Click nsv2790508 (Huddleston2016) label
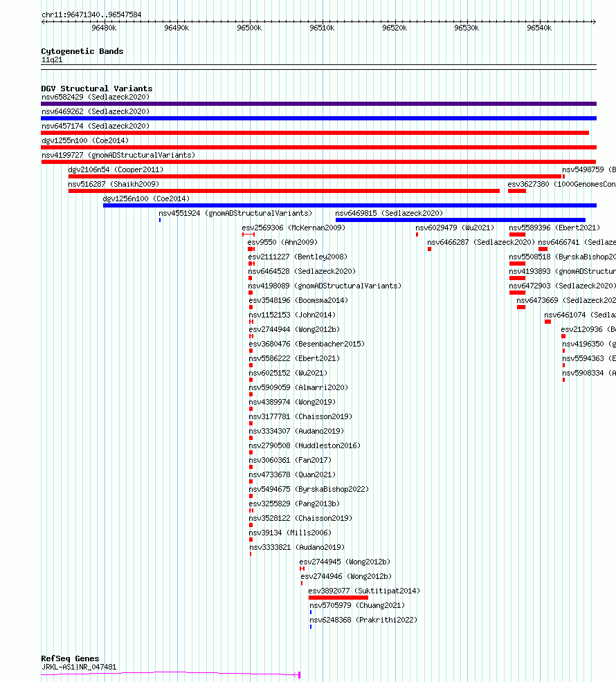Viewport: 616px width, 682px height. pyautogui.click(x=305, y=446)
